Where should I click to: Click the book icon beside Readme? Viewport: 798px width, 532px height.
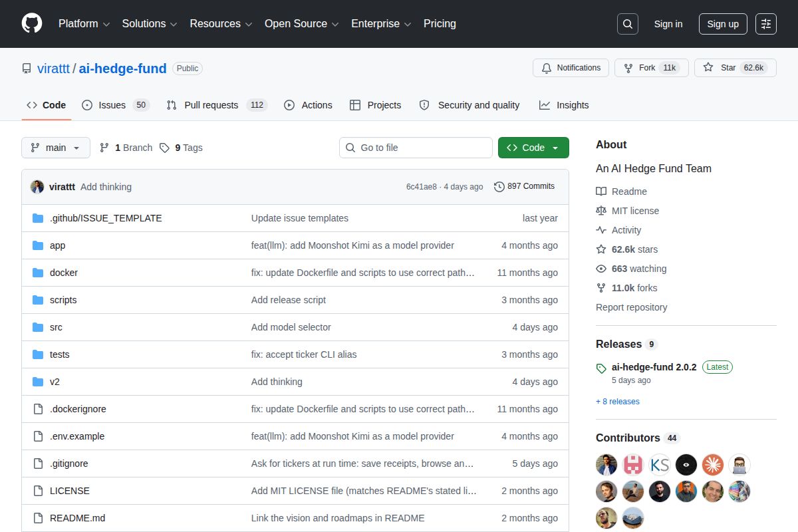pyautogui.click(x=601, y=192)
